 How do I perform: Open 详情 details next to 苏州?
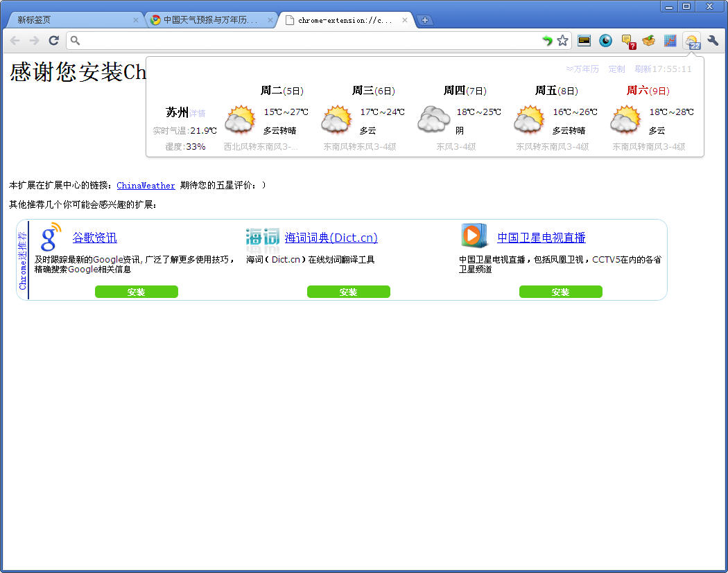[x=198, y=113]
